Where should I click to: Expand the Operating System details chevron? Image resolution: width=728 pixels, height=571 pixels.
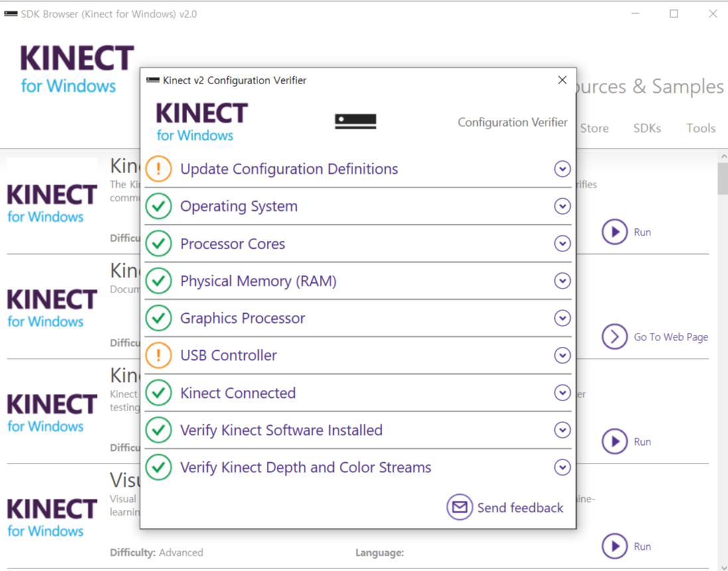point(562,206)
